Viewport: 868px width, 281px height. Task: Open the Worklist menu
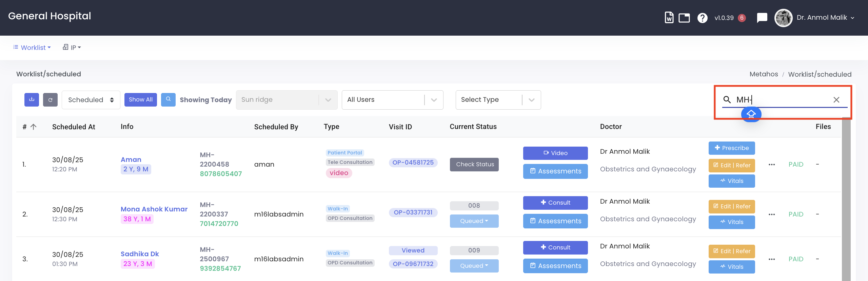click(32, 48)
